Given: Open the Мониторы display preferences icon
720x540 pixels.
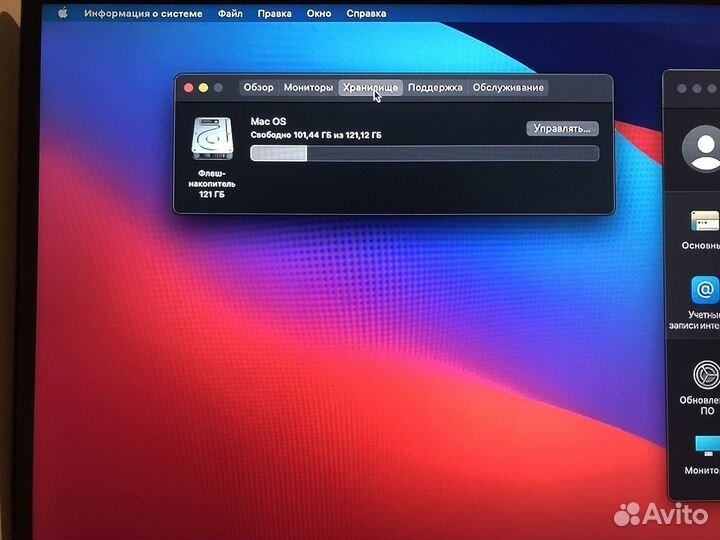Looking at the screenshot, I should click(x=705, y=445).
